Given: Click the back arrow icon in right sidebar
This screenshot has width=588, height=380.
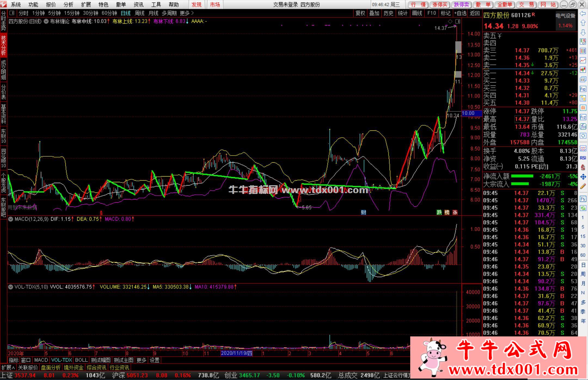Looking at the screenshot, I should tap(583, 13).
